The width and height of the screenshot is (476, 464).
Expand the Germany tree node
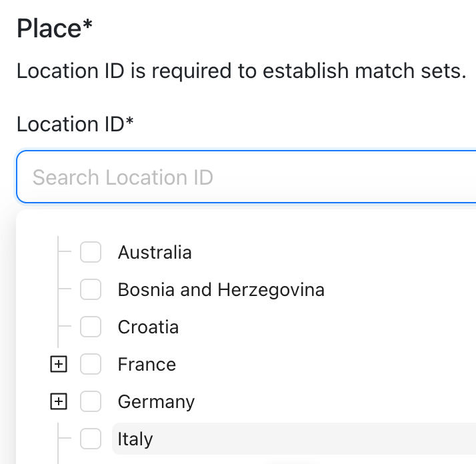click(59, 402)
